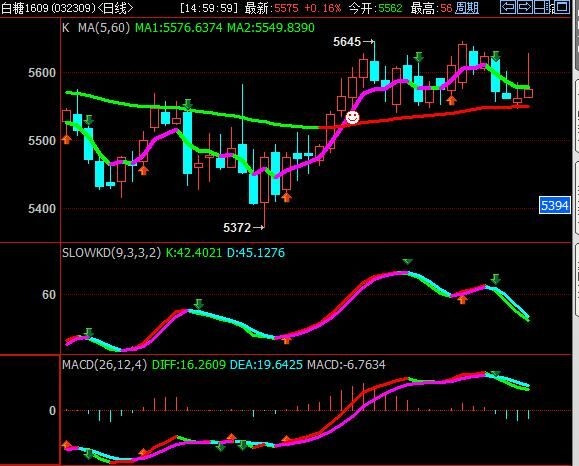Viewport: 579px width, 466px height.
Task: Select the <日线> daily timeframe label
Action: tap(115, 8)
